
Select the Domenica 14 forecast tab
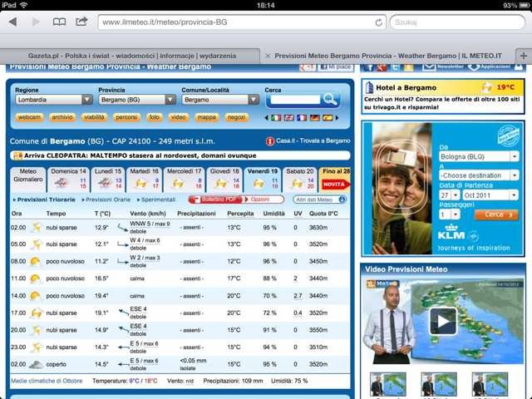[x=68, y=180]
